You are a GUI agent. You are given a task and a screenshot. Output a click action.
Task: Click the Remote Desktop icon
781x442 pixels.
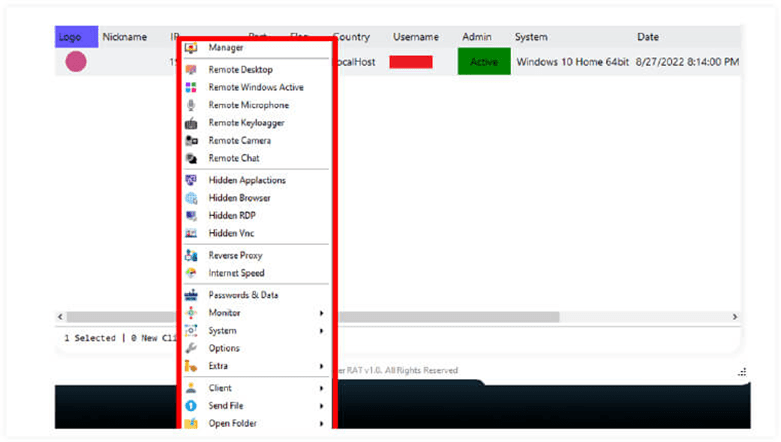tap(191, 70)
